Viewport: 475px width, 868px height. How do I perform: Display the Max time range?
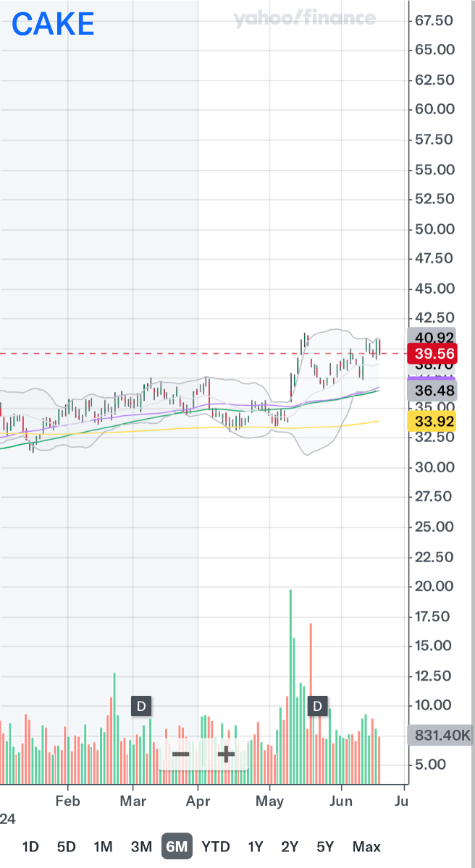pos(366,846)
